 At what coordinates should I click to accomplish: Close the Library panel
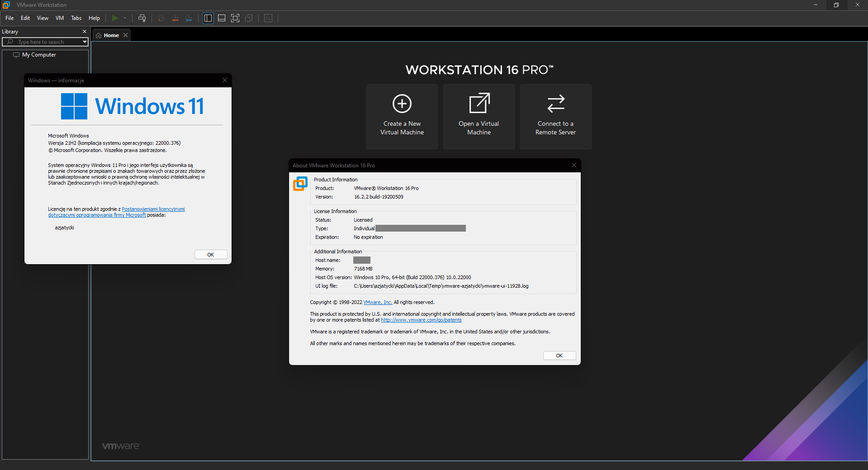pos(85,32)
